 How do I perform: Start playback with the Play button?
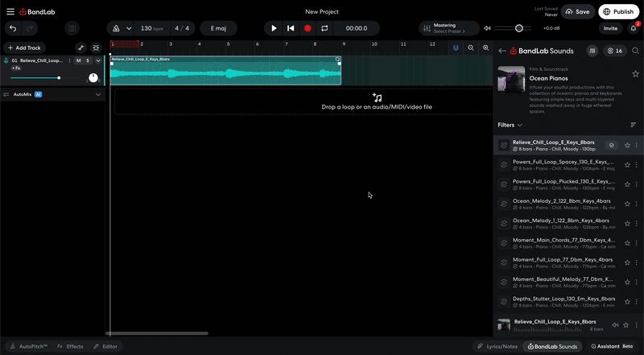(x=274, y=28)
